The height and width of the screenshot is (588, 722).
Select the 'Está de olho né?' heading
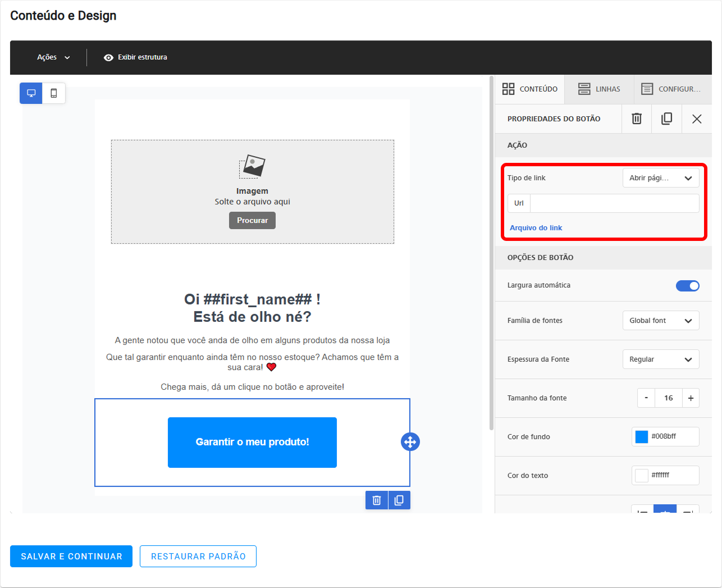252,317
